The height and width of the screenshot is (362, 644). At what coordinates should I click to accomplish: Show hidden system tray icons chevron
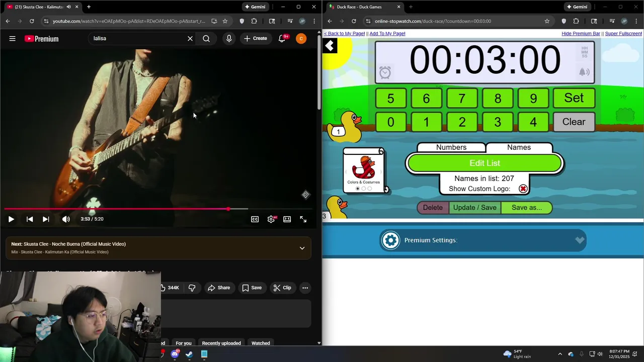560,354
